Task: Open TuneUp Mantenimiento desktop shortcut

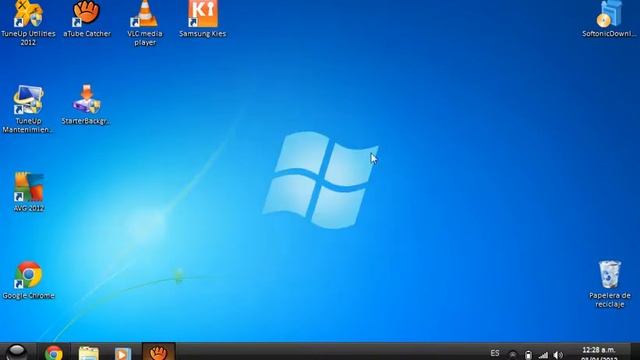Action: 28,109
